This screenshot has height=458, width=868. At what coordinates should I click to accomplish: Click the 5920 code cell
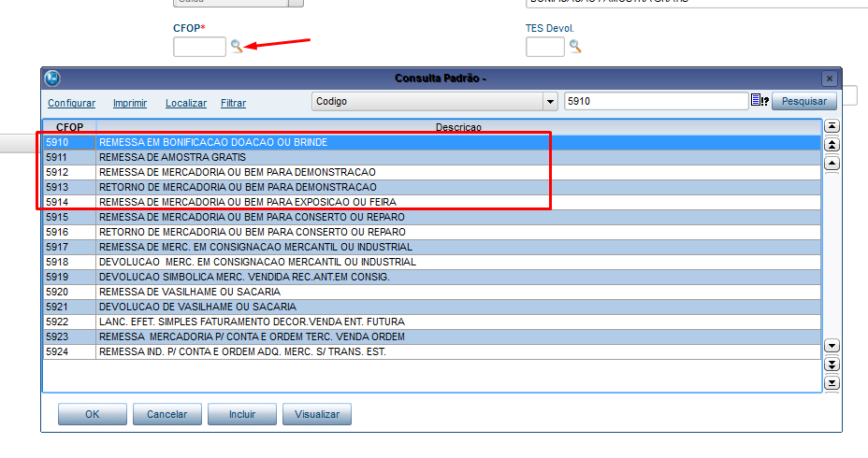tap(70, 292)
